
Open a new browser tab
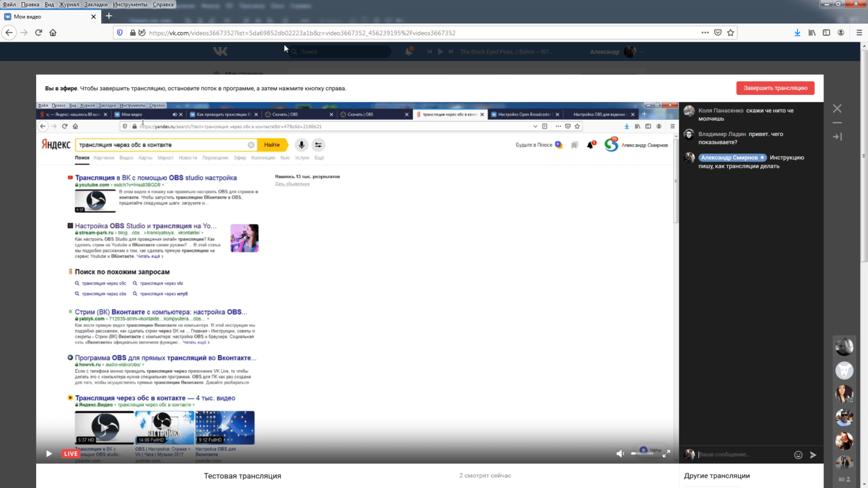click(x=109, y=16)
